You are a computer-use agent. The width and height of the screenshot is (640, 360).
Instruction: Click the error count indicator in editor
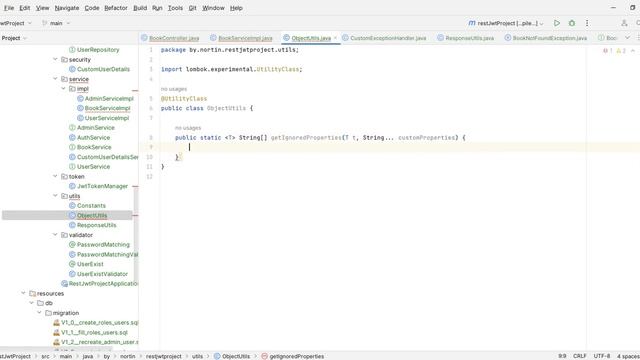click(607, 51)
